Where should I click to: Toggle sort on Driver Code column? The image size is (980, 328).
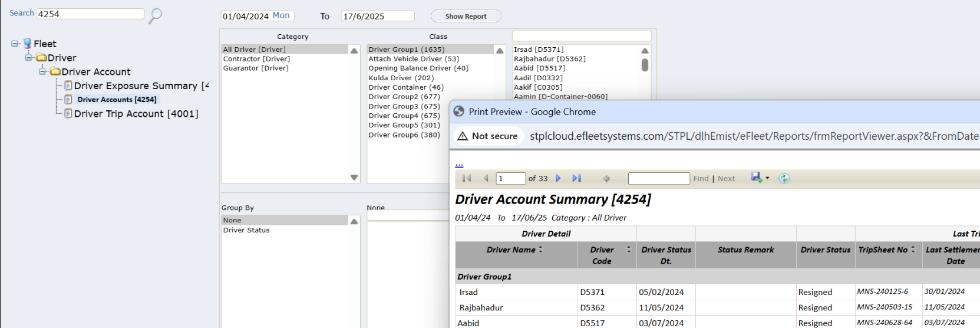pos(628,250)
